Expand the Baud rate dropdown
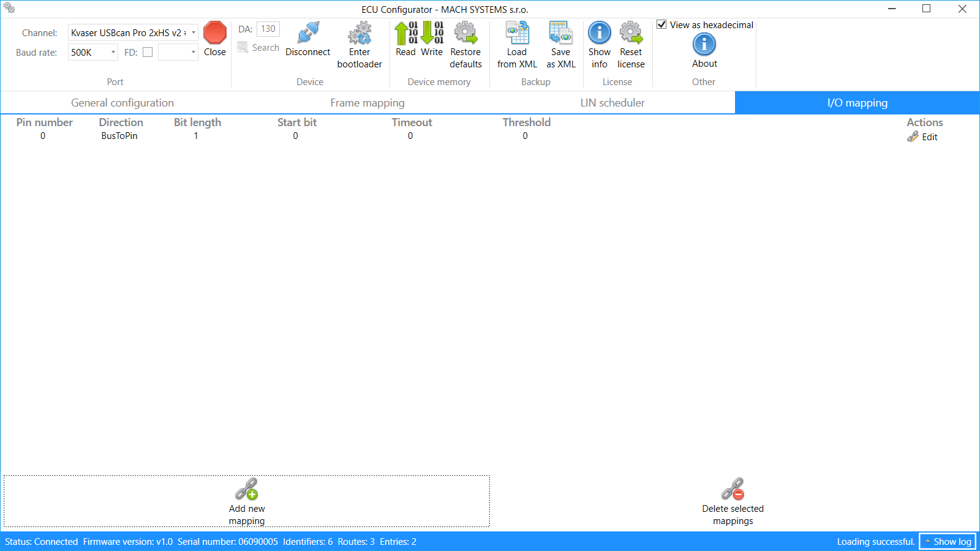The image size is (980, 551). [113, 53]
